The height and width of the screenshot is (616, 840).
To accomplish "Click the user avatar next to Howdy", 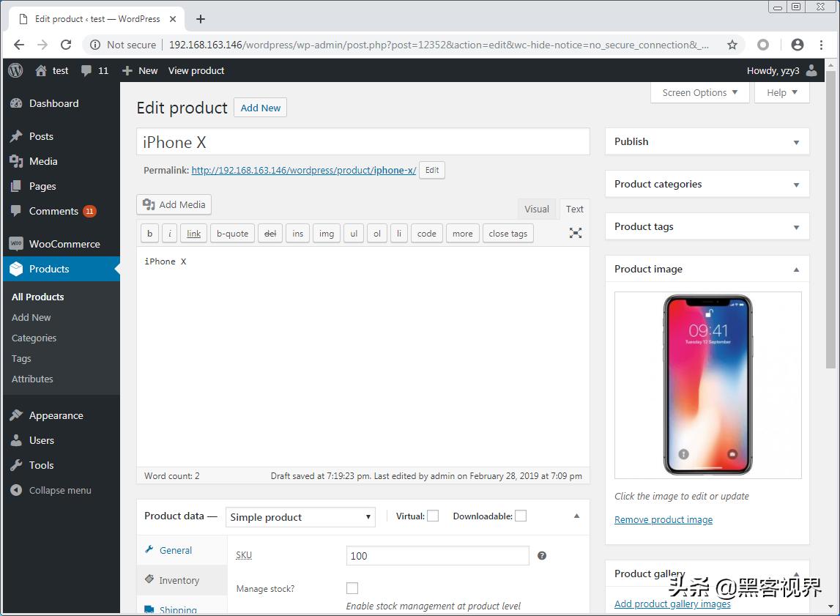I will (811, 71).
